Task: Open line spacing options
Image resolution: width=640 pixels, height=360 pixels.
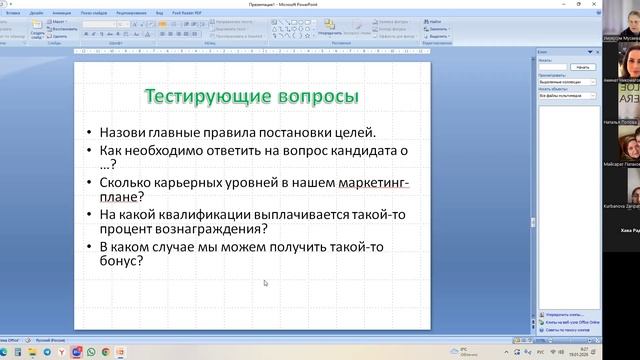Action: (x=203, y=24)
